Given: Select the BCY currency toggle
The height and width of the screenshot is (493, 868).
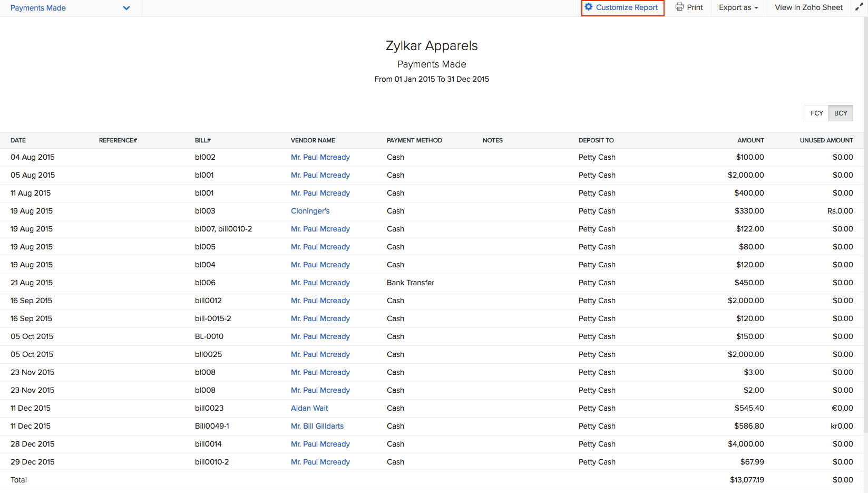Looking at the screenshot, I should [x=841, y=113].
